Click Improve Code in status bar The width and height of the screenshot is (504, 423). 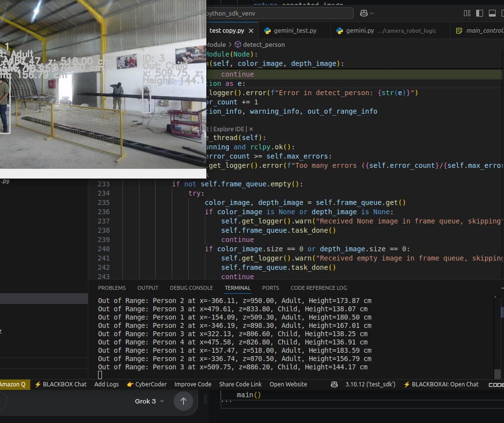(x=193, y=384)
